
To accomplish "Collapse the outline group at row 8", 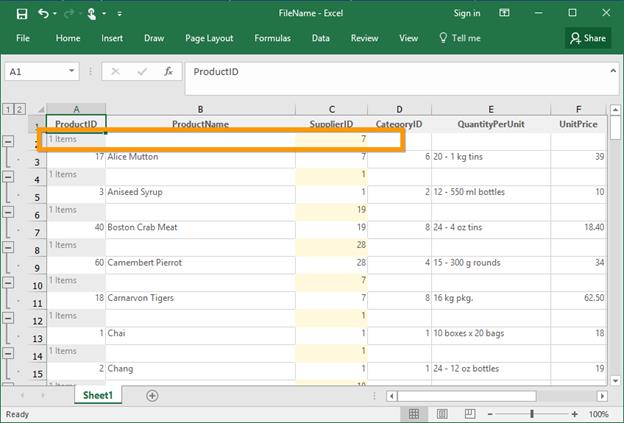I will pos(8,248).
